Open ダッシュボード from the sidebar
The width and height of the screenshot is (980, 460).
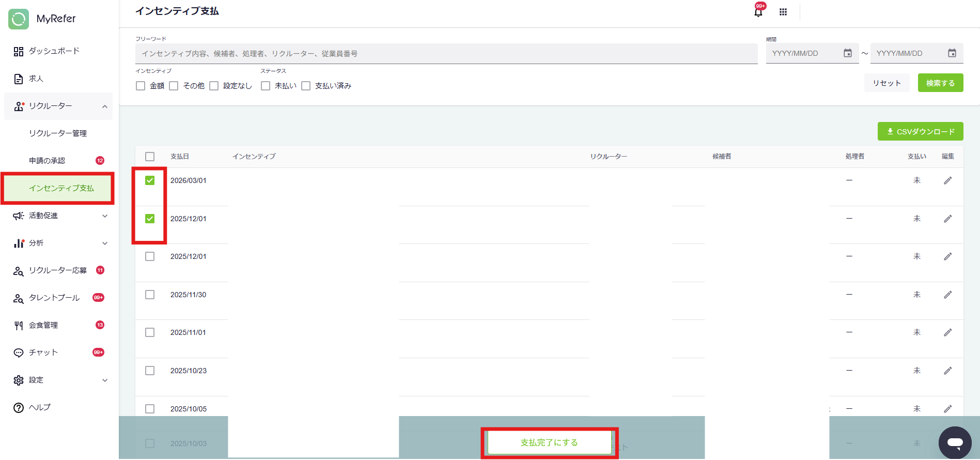click(54, 51)
